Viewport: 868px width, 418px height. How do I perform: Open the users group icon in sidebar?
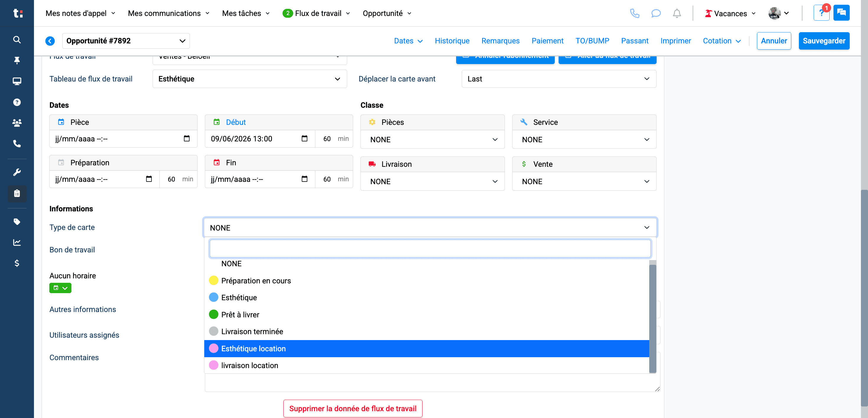[x=17, y=123]
